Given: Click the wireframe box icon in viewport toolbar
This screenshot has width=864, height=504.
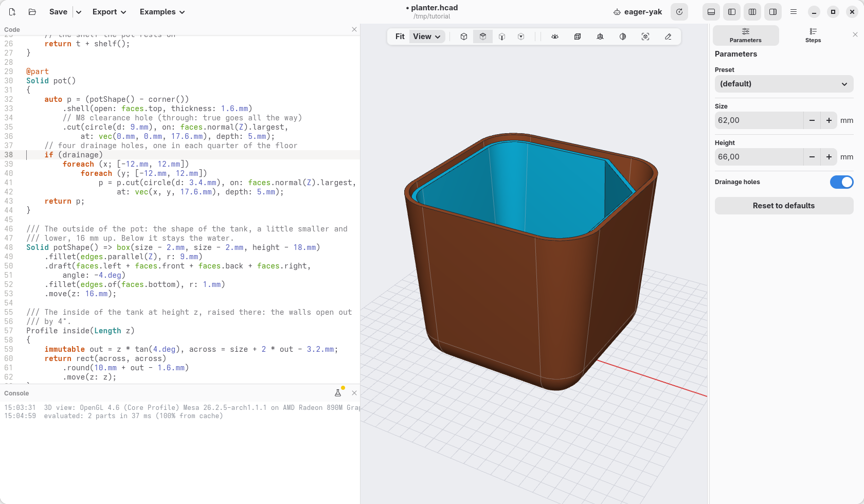Looking at the screenshot, I should [578, 37].
